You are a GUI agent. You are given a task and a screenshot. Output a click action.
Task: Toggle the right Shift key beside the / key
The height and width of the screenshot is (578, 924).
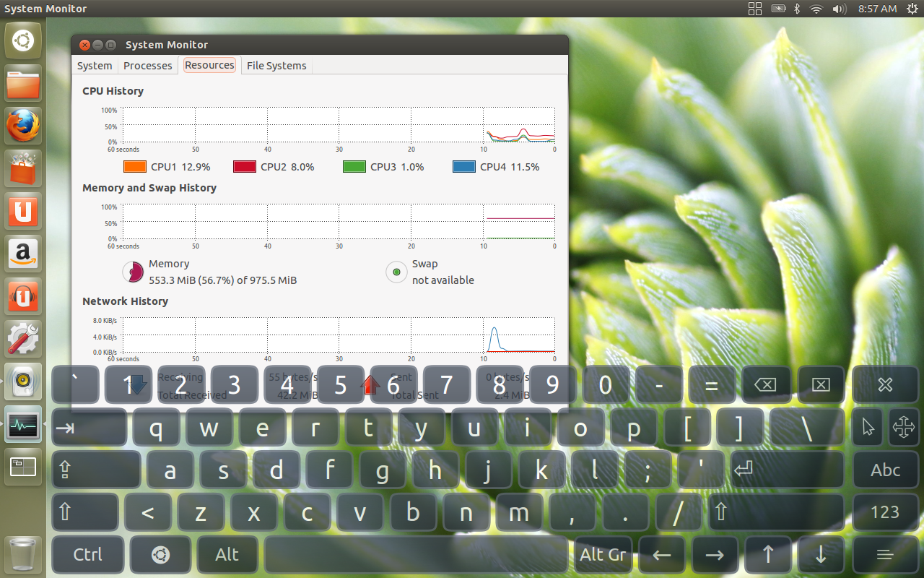777,512
